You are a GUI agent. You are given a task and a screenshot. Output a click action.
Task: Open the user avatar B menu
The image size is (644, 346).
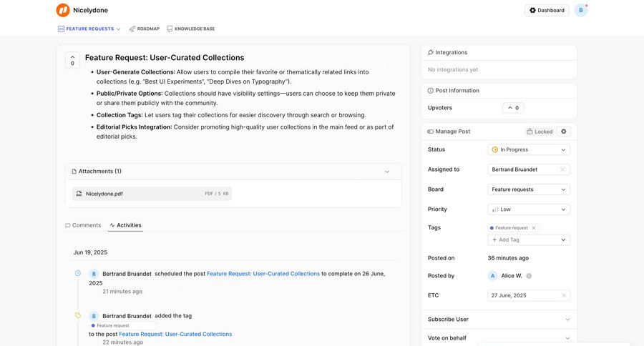(x=581, y=10)
